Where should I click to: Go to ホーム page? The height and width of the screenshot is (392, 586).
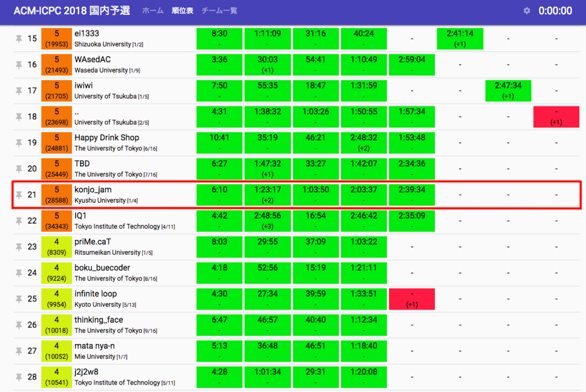[x=153, y=10]
